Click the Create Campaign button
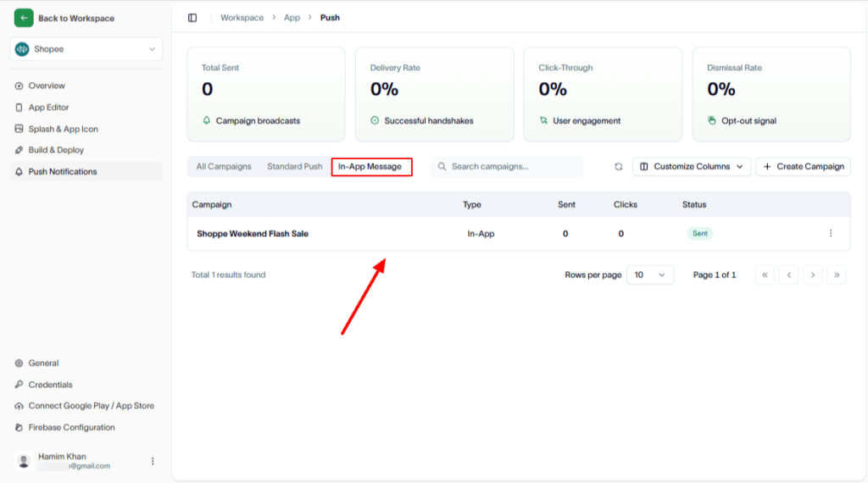The image size is (868, 483). (804, 167)
